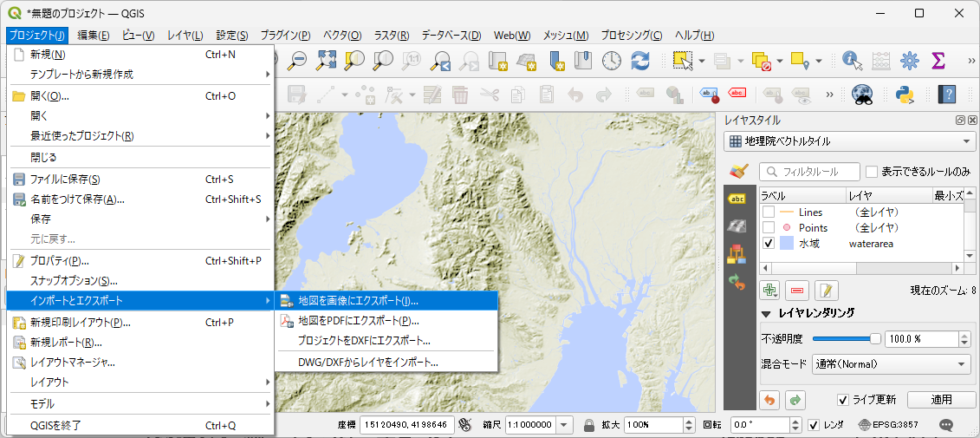Open the scale 1:1000000 dropdown arrow
Viewport: 980px width, 438px height.
pyautogui.click(x=565, y=425)
